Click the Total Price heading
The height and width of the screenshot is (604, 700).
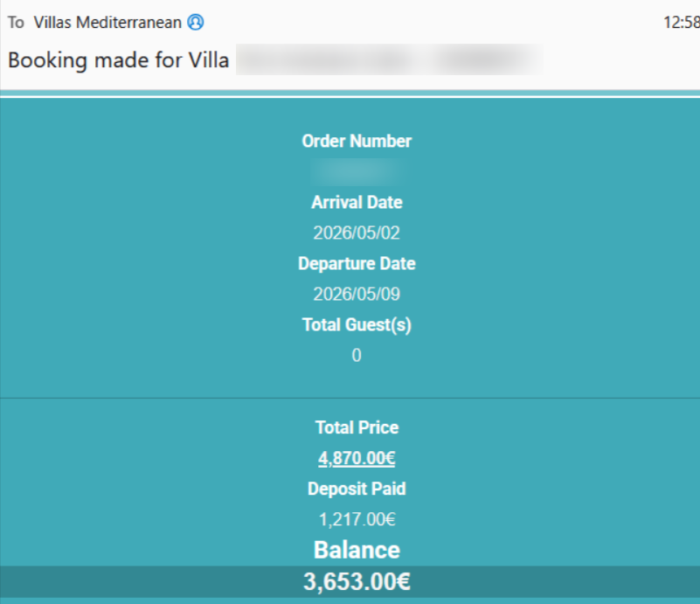[357, 427]
